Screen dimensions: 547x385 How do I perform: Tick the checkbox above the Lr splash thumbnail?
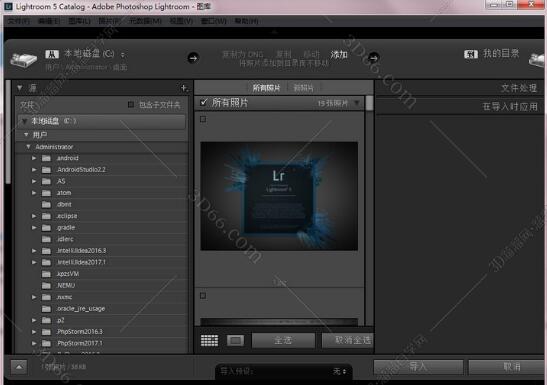pyautogui.click(x=203, y=119)
